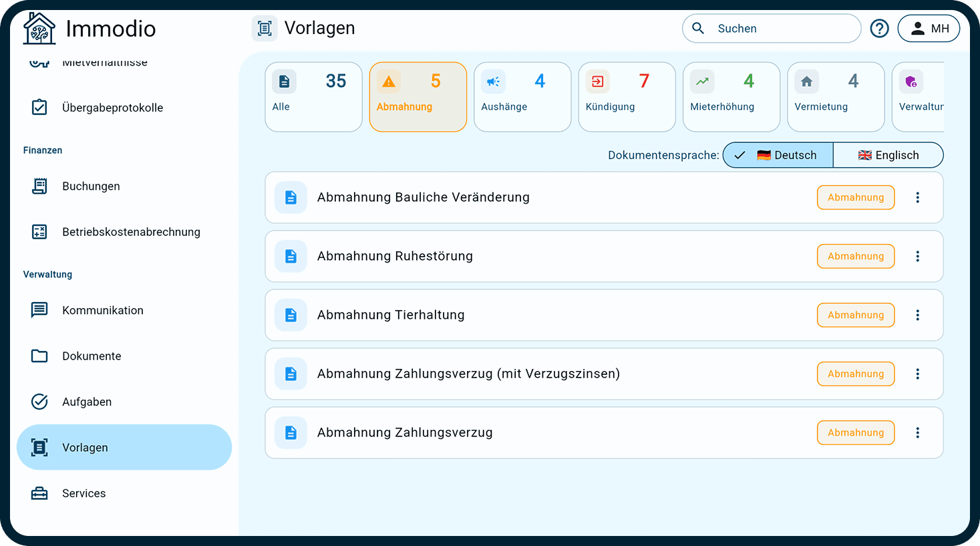Click the Alle document icon
Viewport: 980px width, 546px height.
click(285, 82)
